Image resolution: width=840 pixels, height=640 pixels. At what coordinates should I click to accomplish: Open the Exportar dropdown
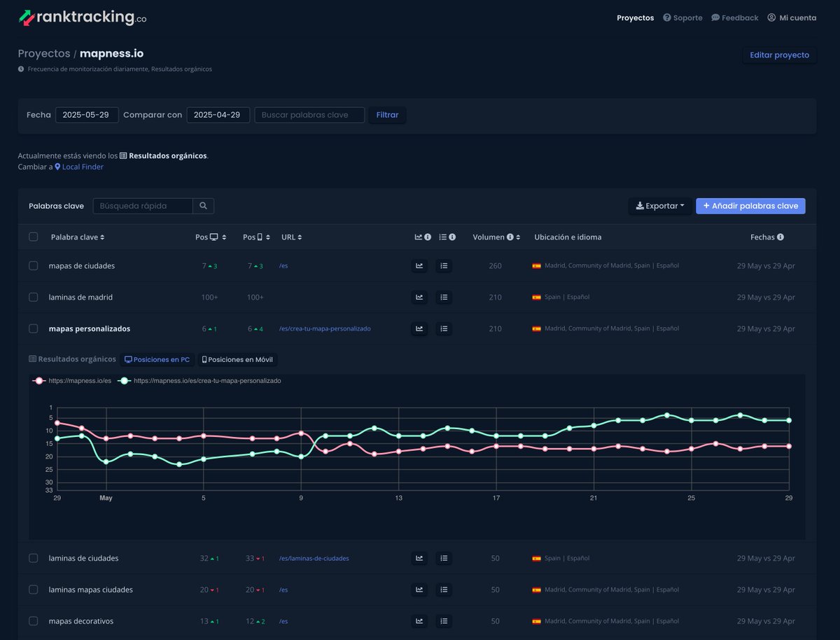(x=660, y=206)
